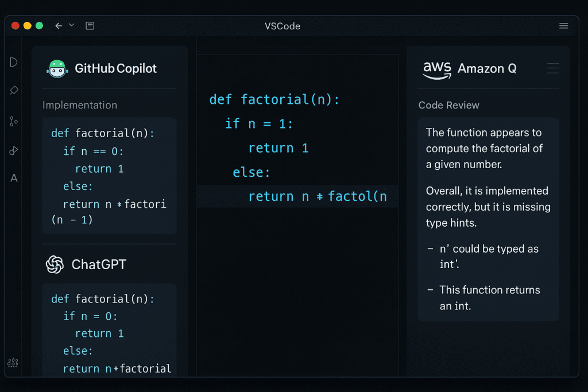The width and height of the screenshot is (588, 392).
Task: Click the highlighted 'return n * factol(n' editor line
Action: 317,197
